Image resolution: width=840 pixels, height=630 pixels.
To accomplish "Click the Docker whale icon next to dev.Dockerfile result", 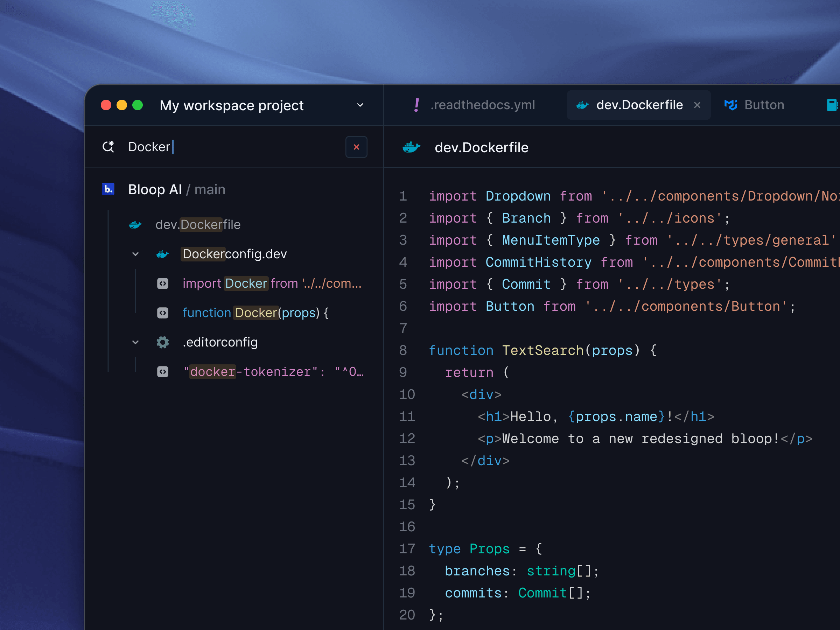I will [135, 225].
